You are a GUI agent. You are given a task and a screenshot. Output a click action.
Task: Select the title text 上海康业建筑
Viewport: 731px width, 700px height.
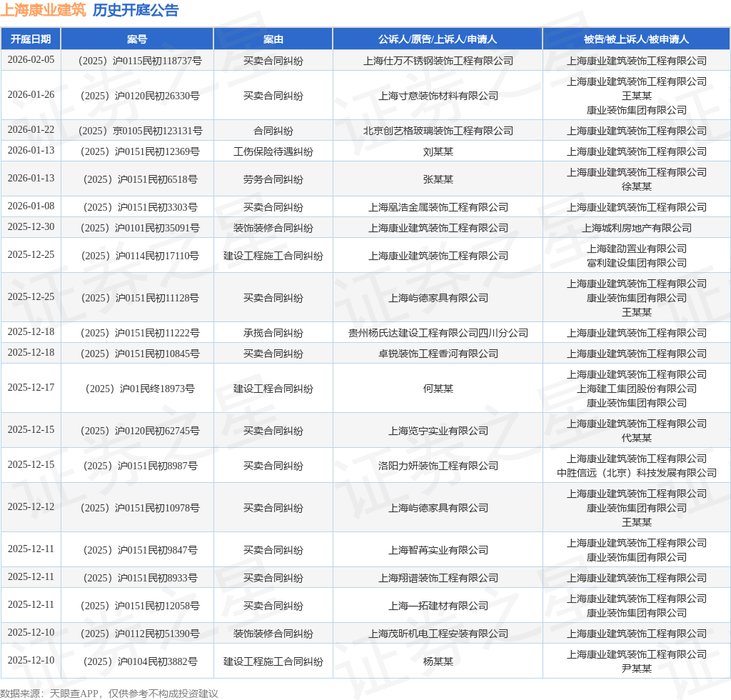(43, 10)
